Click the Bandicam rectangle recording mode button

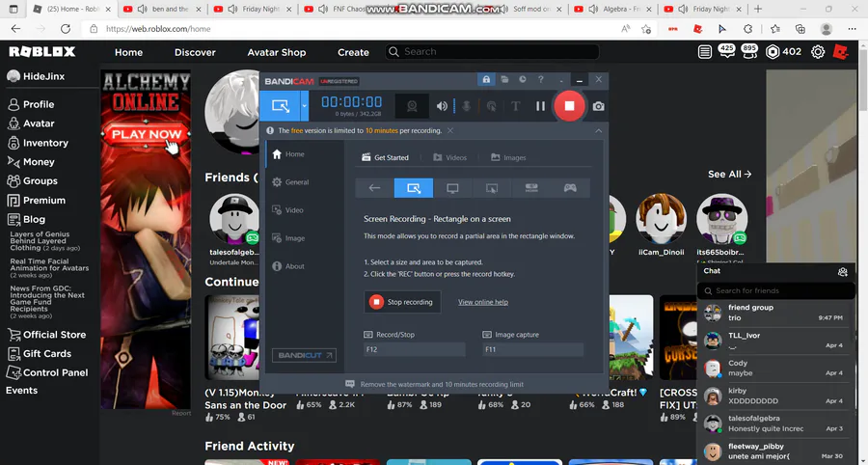pos(280,106)
